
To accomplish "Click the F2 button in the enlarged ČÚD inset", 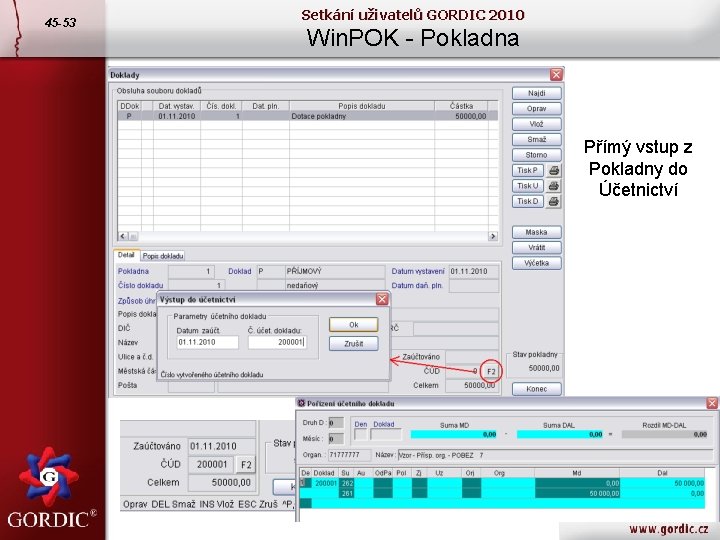I will tap(246, 465).
